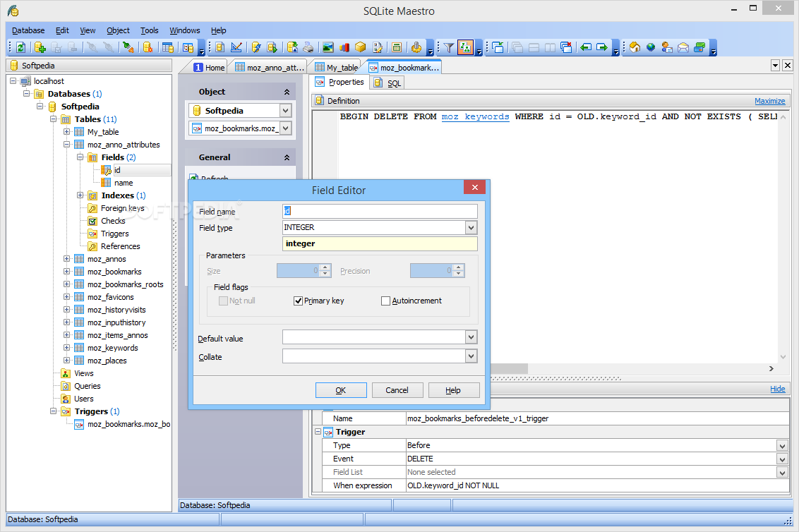Open the moz_bookmarks.moz_ object dropdown
The image size is (799, 532).
click(285, 128)
